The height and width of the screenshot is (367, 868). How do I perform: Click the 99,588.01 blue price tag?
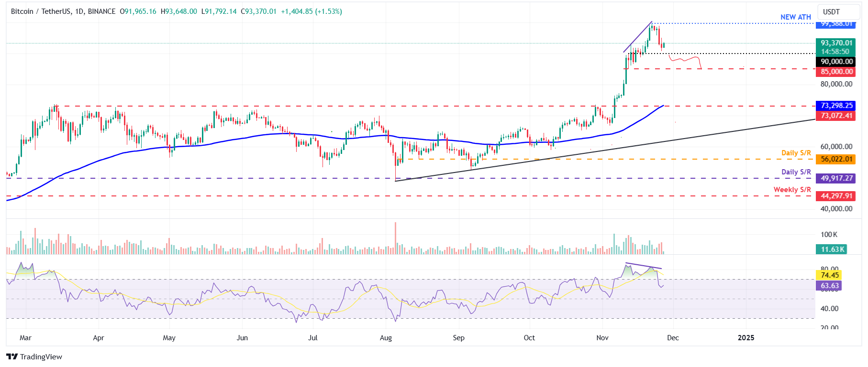point(836,24)
